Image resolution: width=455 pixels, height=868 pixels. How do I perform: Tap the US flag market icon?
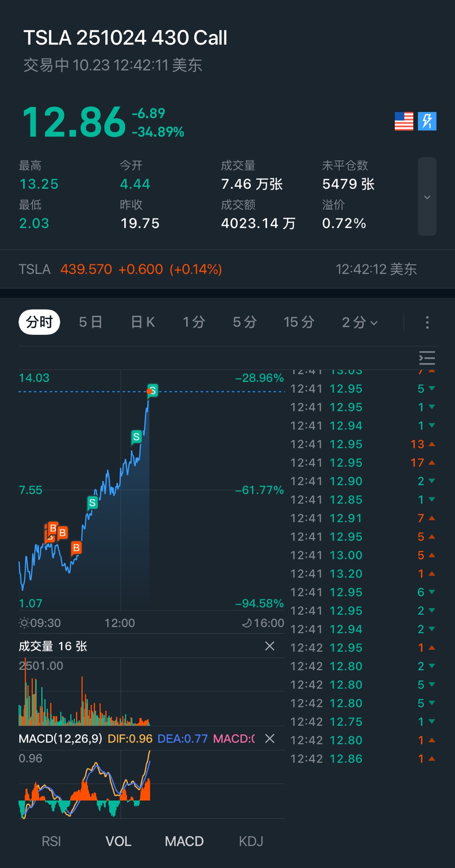click(x=404, y=121)
